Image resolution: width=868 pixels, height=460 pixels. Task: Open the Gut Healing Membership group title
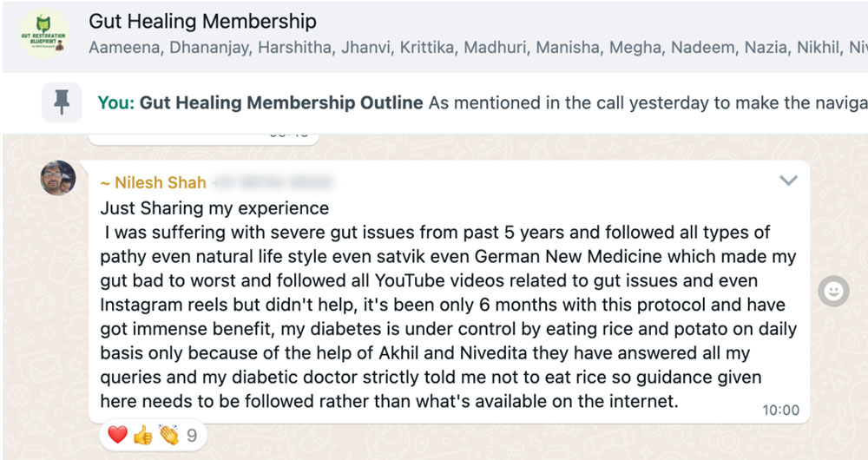[x=202, y=21]
